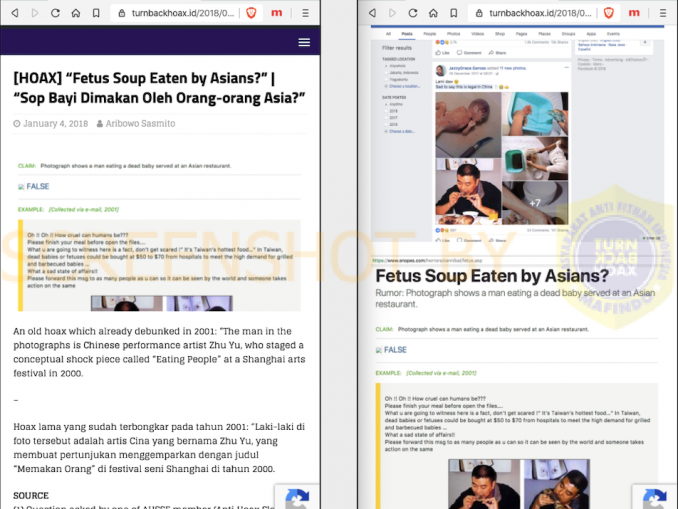Viewport: 678px width, 509px height.
Task: Click Share under the top Facebook post
Action: pyautogui.click(x=497, y=53)
